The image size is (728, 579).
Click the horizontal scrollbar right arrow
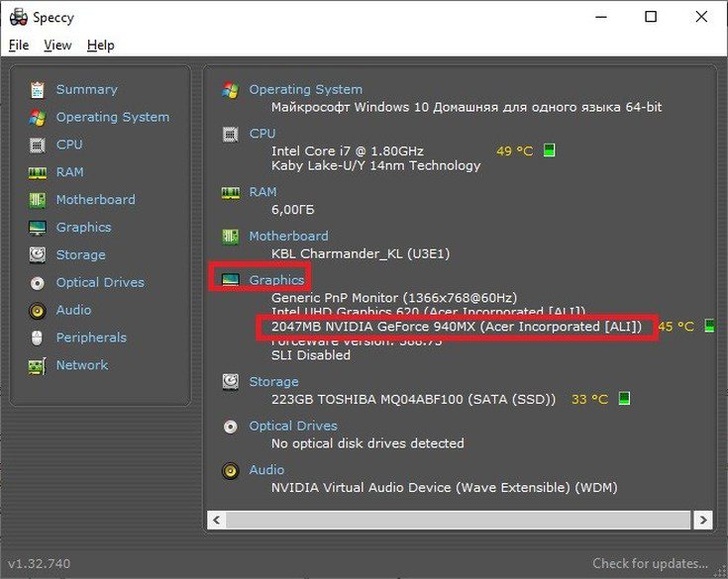[x=703, y=520]
